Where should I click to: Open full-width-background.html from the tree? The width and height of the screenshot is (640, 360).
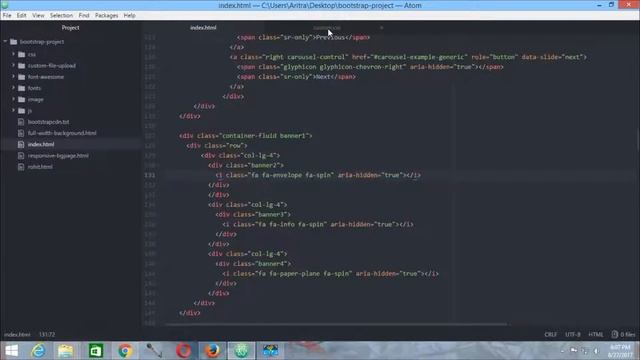[x=62, y=133]
